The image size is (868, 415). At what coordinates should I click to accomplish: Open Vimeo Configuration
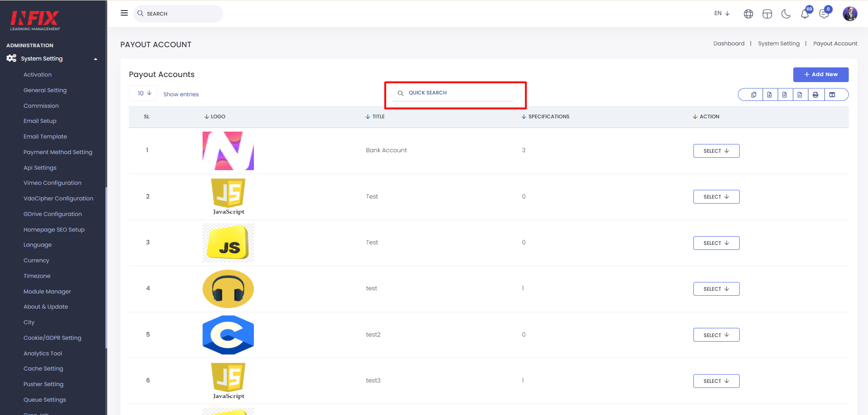[x=52, y=183]
